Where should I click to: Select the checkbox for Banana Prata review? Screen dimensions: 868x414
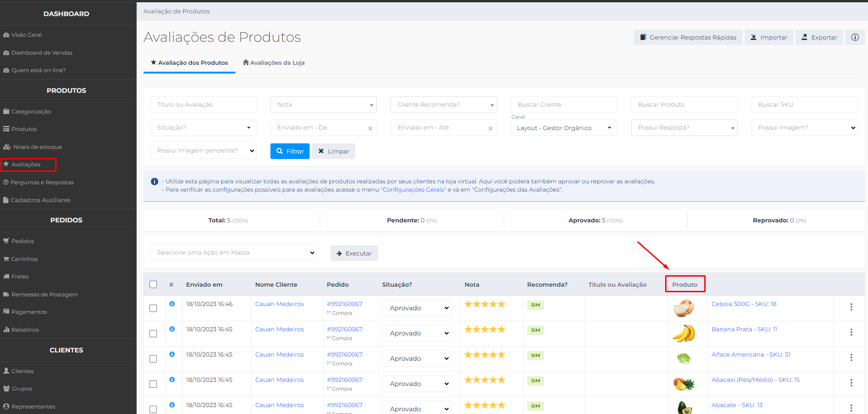(153, 334)
